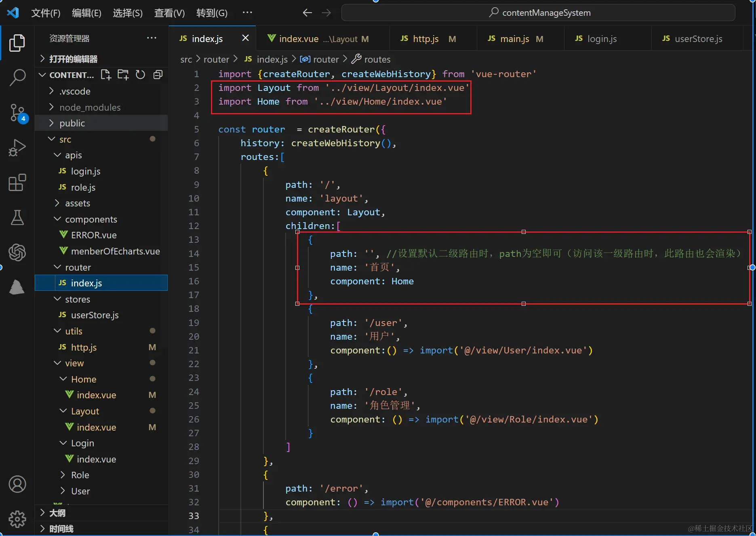Open index.vue under Login folder
Screen dimensions: 756x536
(x=101, y=459)
